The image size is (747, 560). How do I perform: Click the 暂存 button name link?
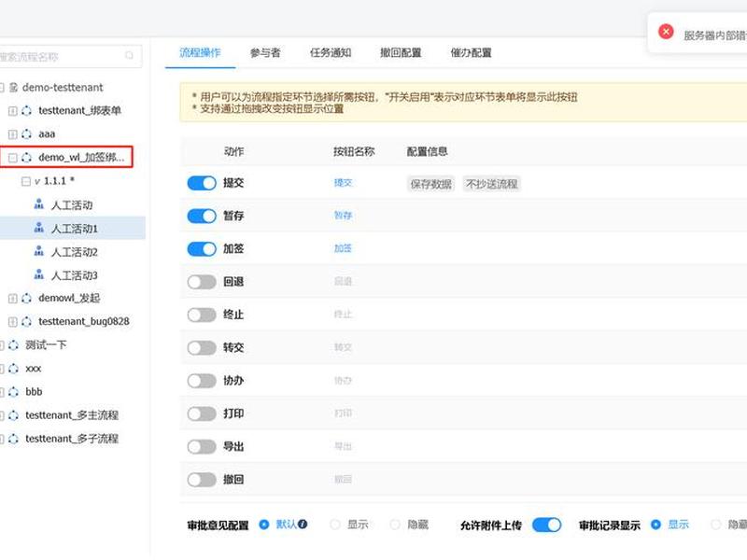[343, 216]
